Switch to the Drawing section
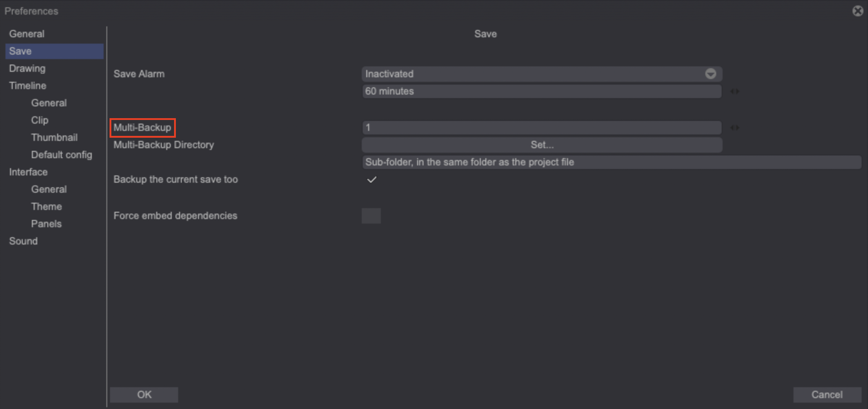This screenshot has width=868, height=409. pyautogui.click(x=27, y=68)
